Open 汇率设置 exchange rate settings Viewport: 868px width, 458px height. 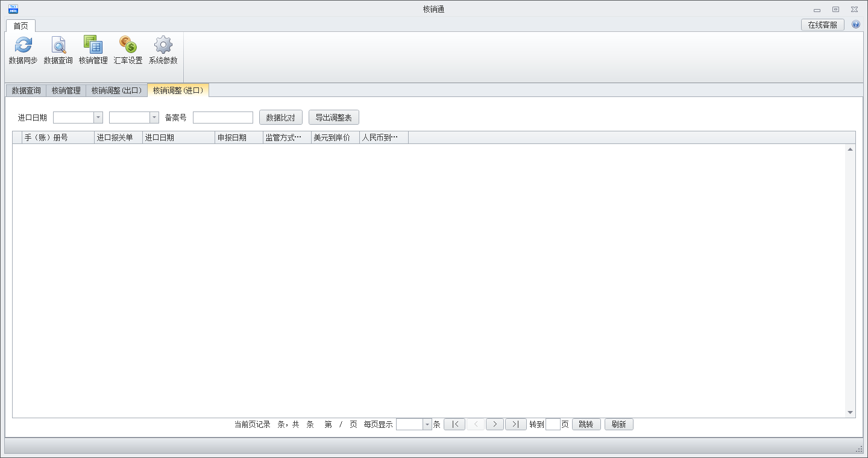(x=128, y=45)
